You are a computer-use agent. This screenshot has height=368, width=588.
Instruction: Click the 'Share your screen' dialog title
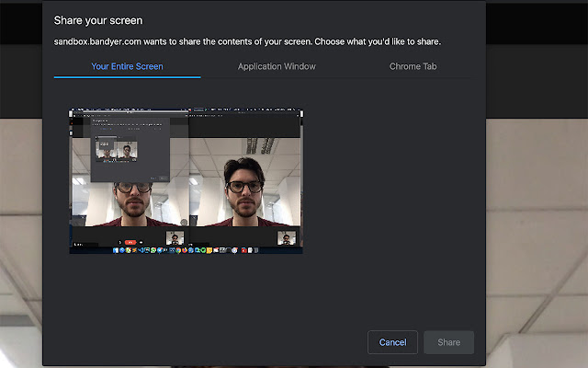pyautogui.click(x=98, y=20)
